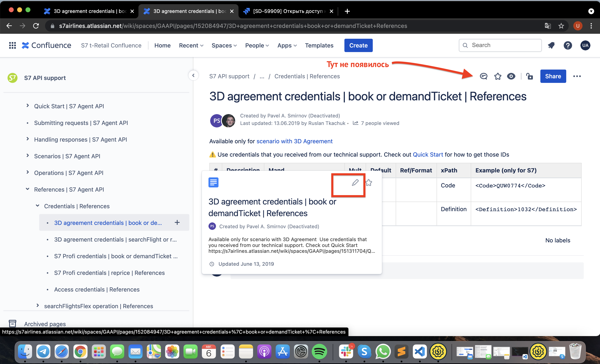The width and height of the screenshot is (600, 364).
Task: Expand Scenarios | S7 Agent API tree item
Action: coord(28,156)
